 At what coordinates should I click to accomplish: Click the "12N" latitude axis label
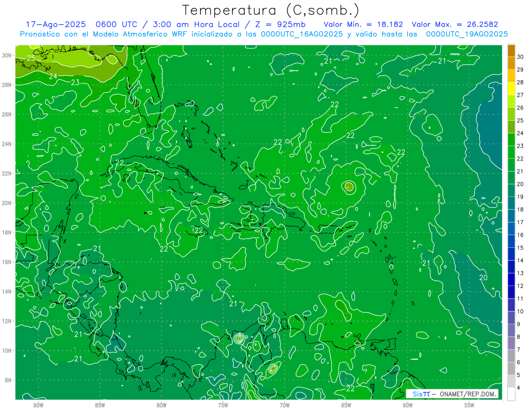click(7, 321)
